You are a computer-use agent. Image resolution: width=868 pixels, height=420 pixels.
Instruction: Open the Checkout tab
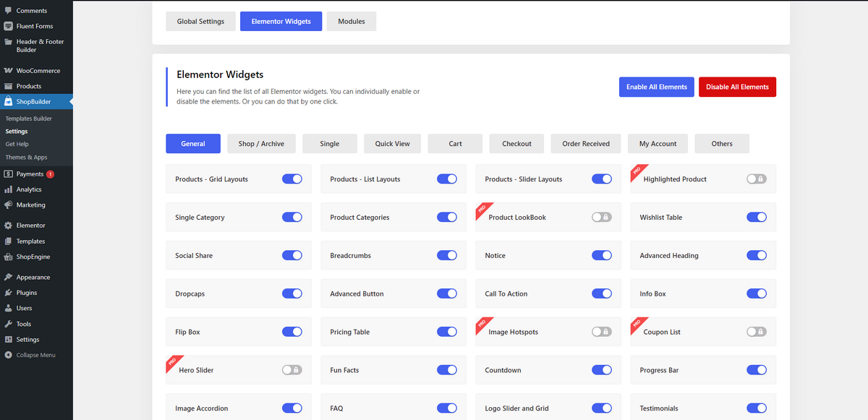point(516,144)
